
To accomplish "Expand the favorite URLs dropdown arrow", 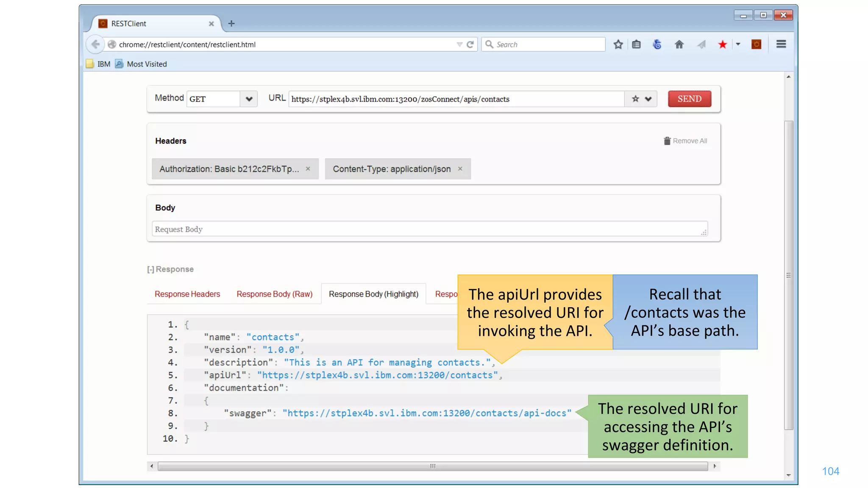I will tap(648, 99).
